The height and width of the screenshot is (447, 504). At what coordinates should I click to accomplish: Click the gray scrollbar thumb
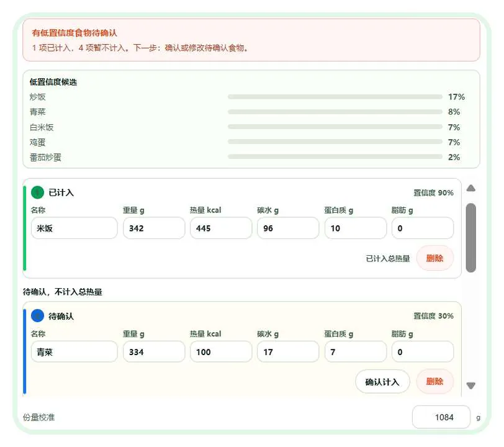click(x=471, y=238)
